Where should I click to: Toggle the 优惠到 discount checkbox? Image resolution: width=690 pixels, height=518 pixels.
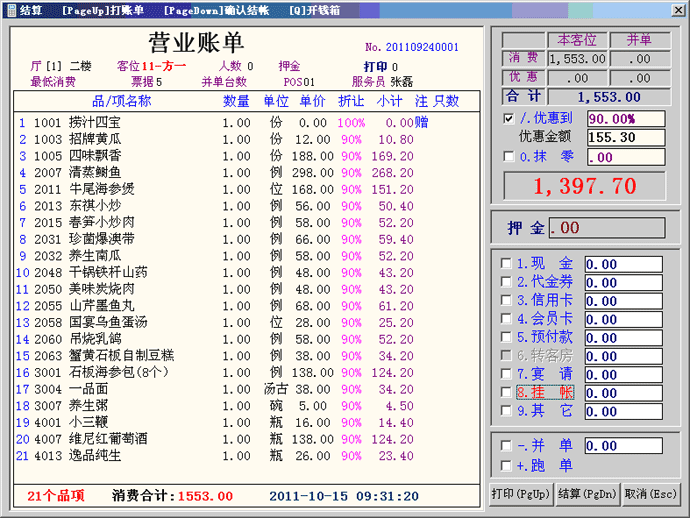[509, 118]
